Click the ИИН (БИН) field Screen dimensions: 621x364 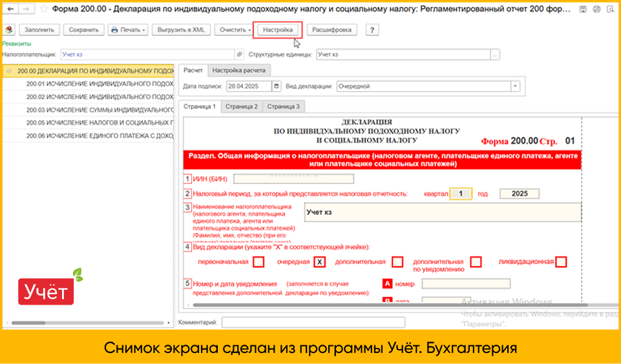(293, 179)
